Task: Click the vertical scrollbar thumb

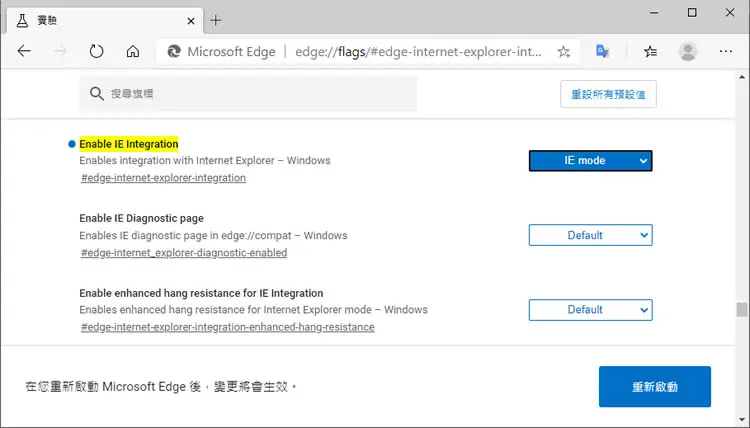Action: click(x=742, y=309)
